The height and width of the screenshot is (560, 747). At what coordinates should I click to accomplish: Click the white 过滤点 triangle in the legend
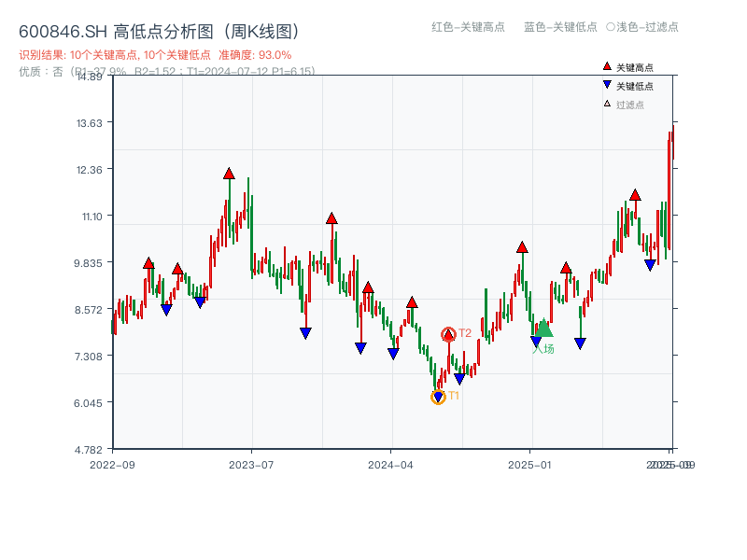coord(607,104)
